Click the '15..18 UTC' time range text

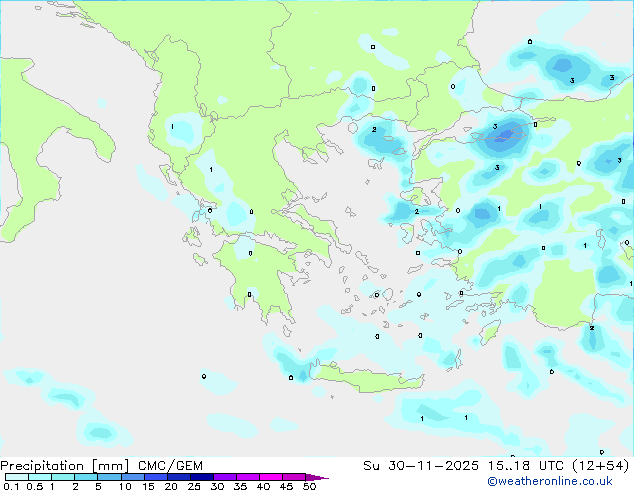pyautogui.click(x=524, y=466)
